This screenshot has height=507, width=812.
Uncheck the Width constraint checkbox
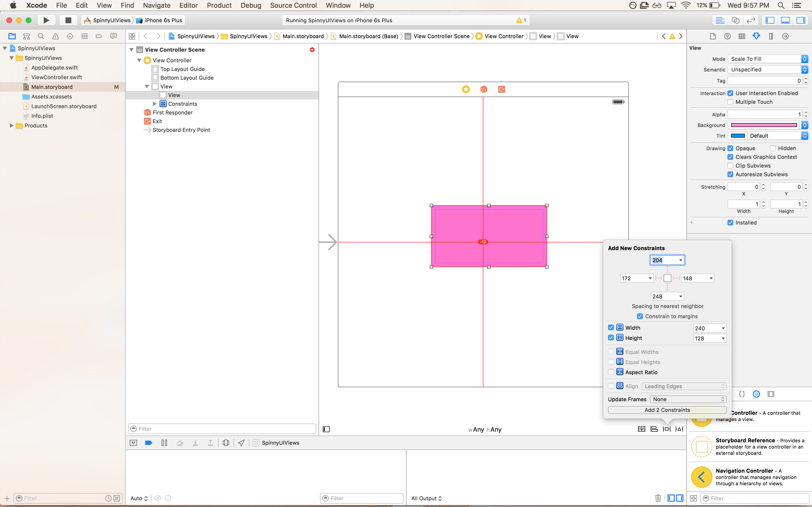point(611,328)
